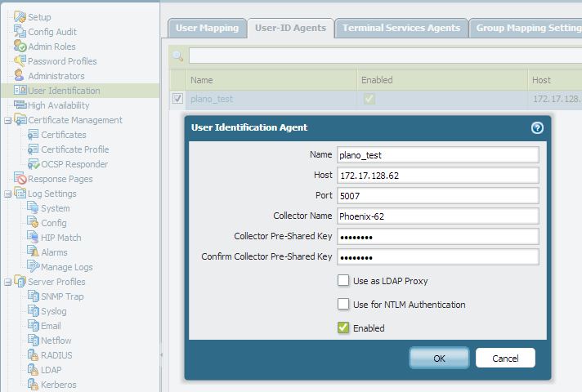Check Use for NTLM Authentication

pos(344,305)
